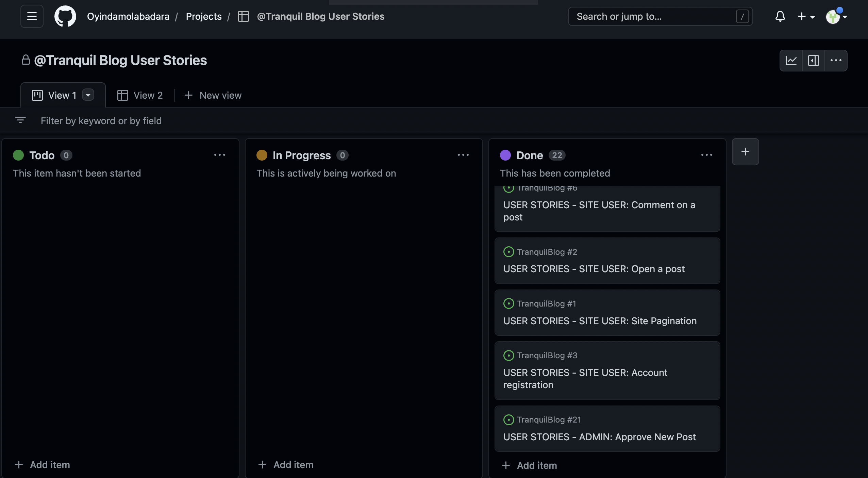Open the Site Pagination card

tap(600, 321)
